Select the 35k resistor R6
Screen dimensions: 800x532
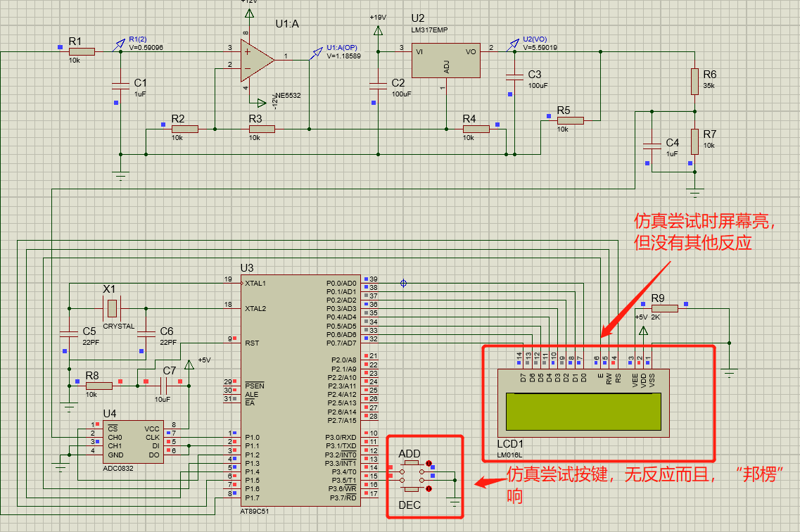[x=694, y=82]
